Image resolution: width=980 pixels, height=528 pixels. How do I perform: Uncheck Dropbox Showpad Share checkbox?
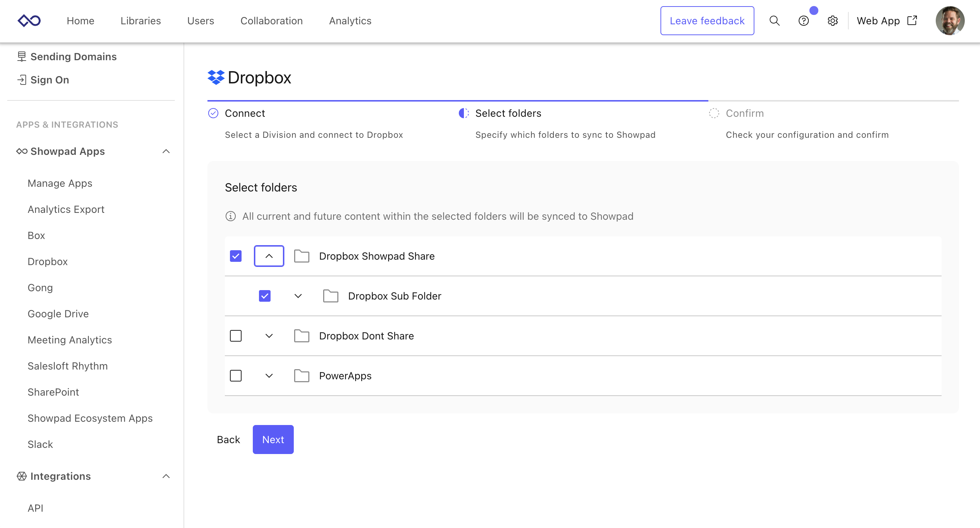(x=236, y=256)
